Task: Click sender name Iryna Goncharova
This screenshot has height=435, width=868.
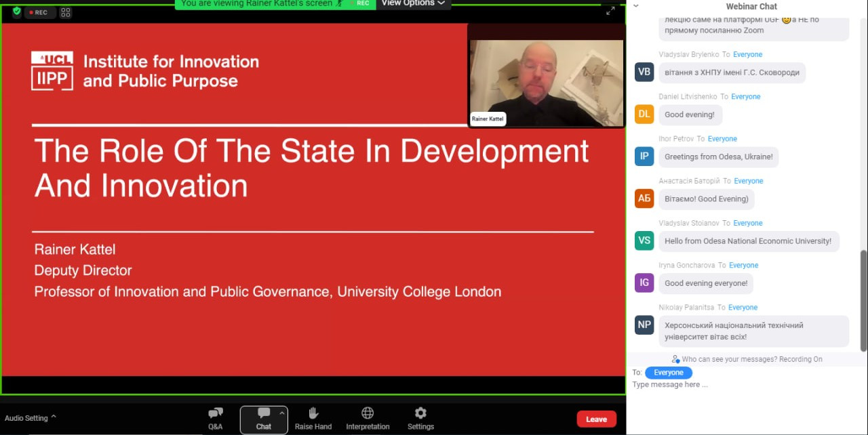Action: [x=687, y=265]
